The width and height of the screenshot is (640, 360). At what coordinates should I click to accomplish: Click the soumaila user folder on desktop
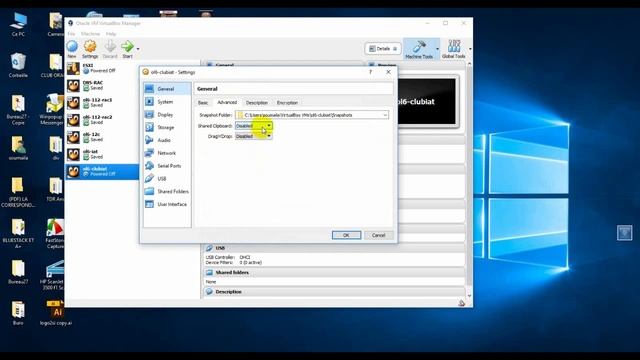coord(18,148)
